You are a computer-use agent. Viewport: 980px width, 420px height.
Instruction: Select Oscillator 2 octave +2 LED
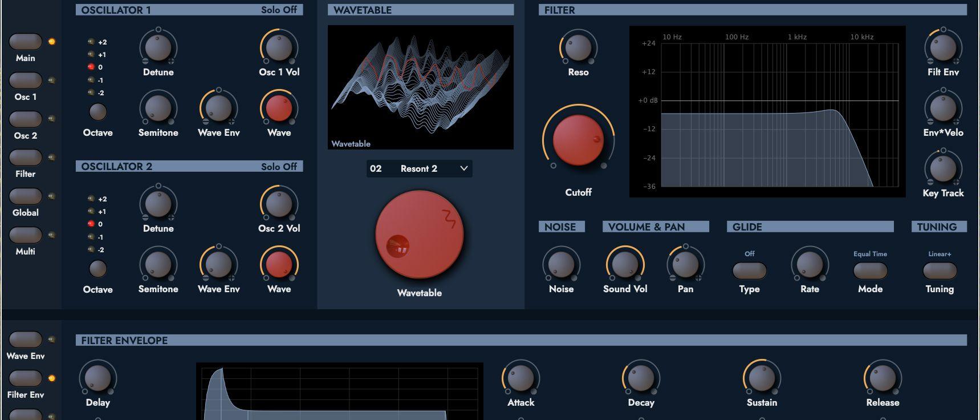91,199
